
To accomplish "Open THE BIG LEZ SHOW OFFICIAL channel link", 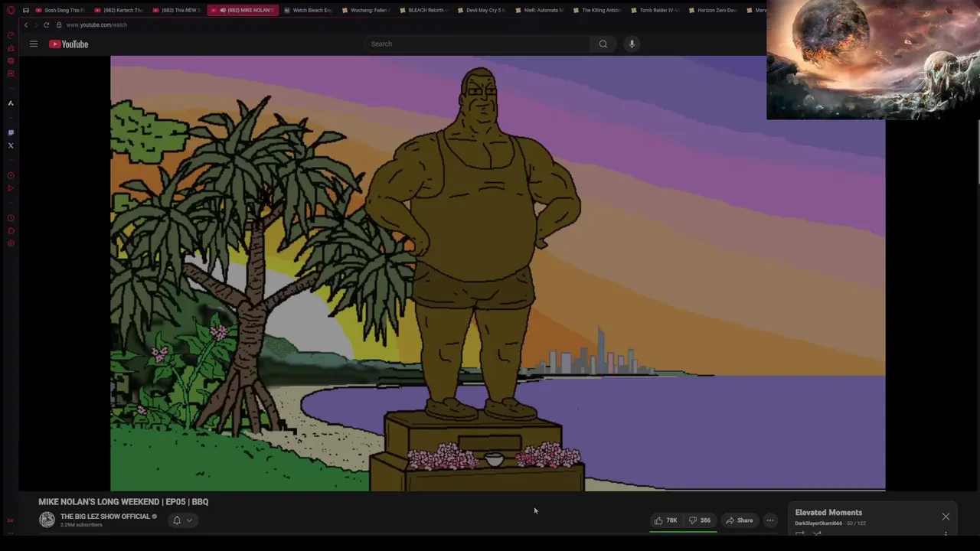I will point(105,517).
